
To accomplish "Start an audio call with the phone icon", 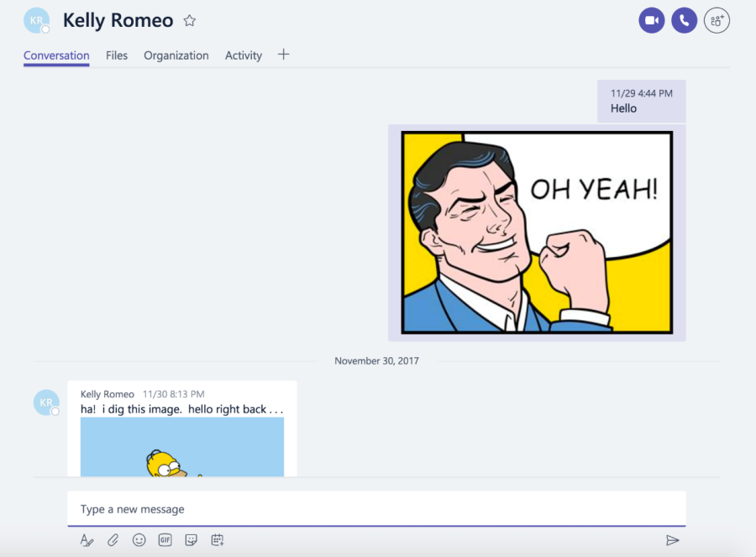I will click(684, 21).
